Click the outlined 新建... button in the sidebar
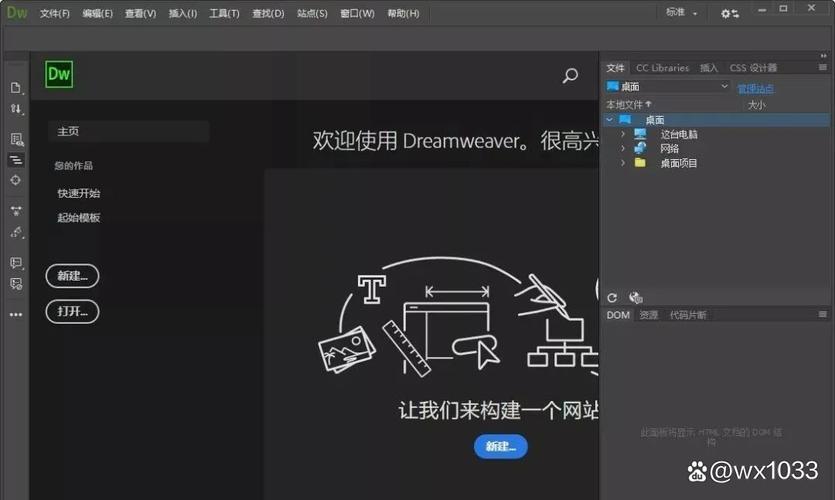The height and width of the screenshot is (500, 835). click(x=72, y=276)
